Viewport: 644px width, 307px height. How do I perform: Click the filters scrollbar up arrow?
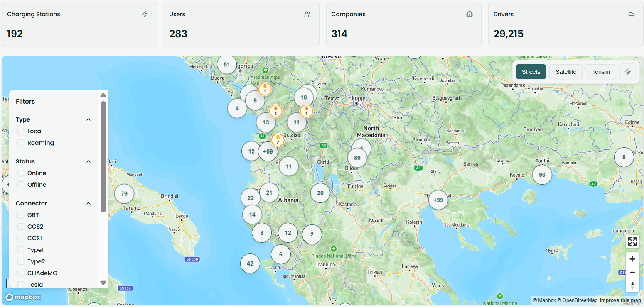click(103, 95)
